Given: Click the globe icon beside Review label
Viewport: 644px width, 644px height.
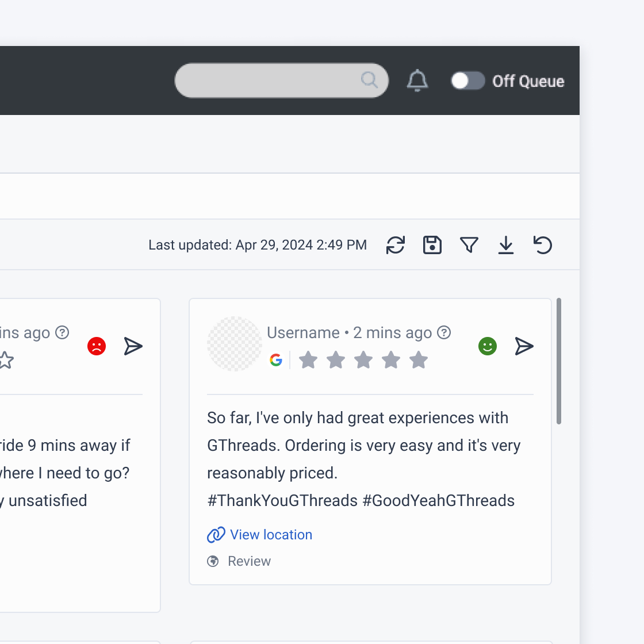Looking at the screenshot, I should [x=213, y=561].
